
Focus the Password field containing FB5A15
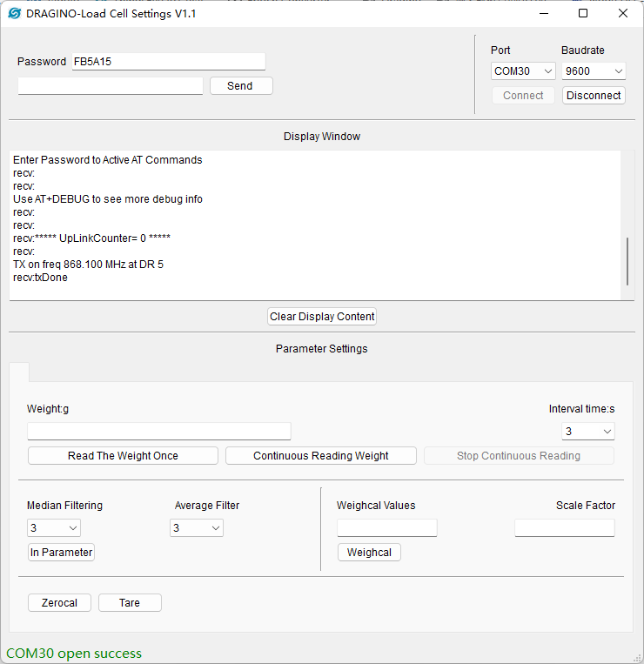pos(169,62)
